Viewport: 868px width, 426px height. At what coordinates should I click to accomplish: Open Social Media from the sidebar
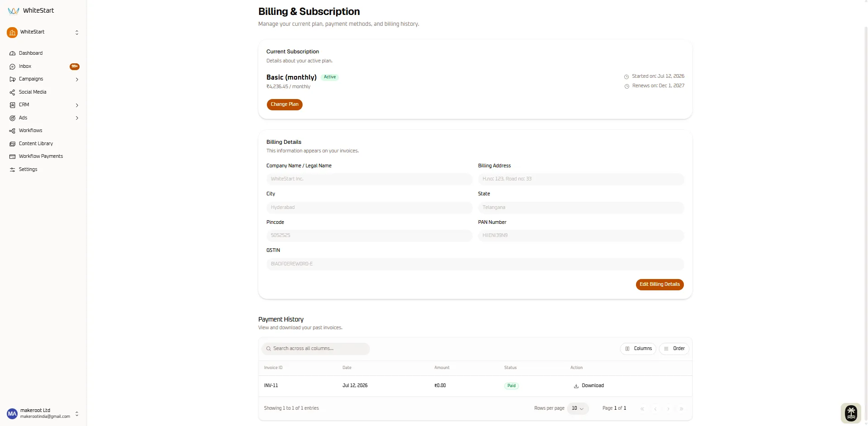tap(43, 92)
